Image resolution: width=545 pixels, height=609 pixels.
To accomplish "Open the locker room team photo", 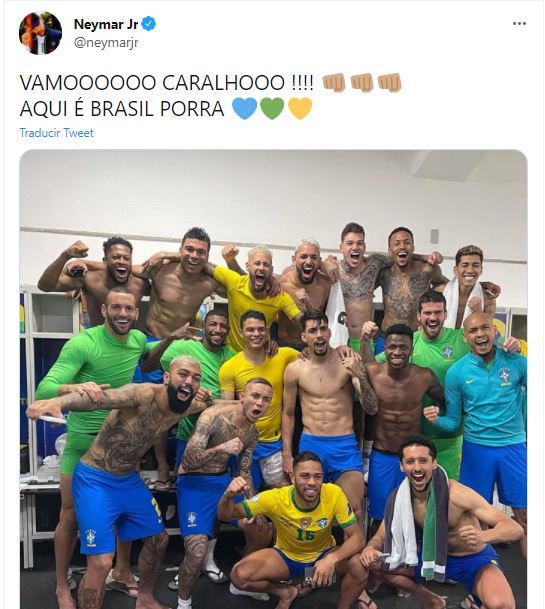I will coord(273,379).
